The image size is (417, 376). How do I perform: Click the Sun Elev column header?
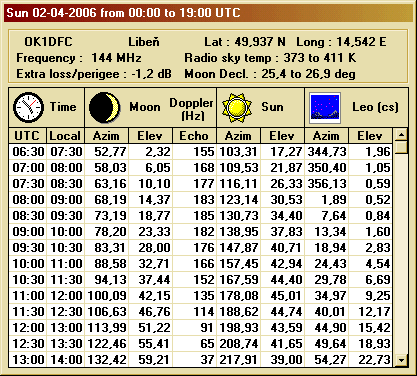[282, 136]
